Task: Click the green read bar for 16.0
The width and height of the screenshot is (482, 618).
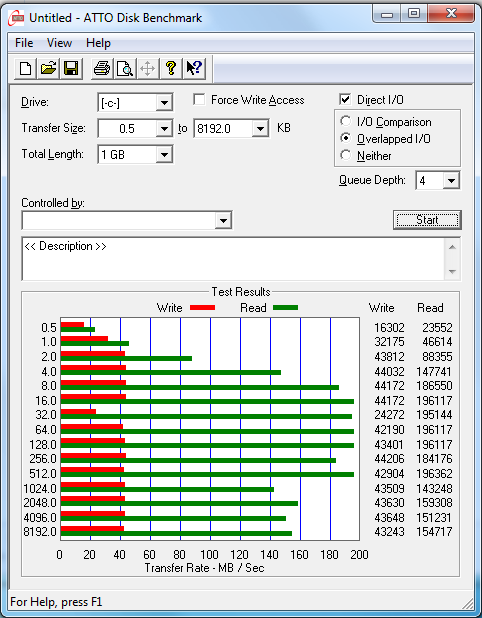Action: coord(207,402)
